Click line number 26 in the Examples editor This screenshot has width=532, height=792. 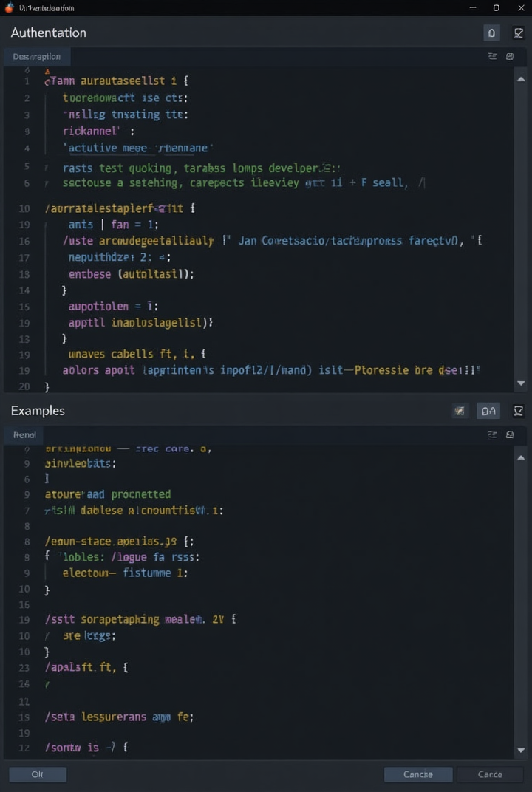24,684
